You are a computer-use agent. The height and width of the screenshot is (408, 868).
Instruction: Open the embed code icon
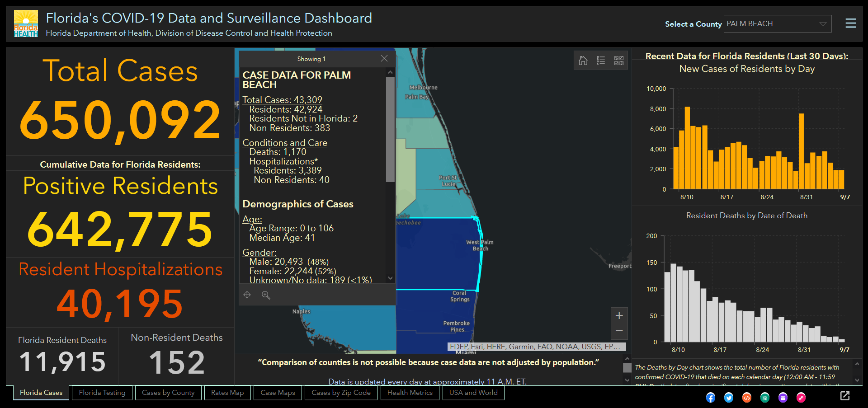(x=747, y=398)
